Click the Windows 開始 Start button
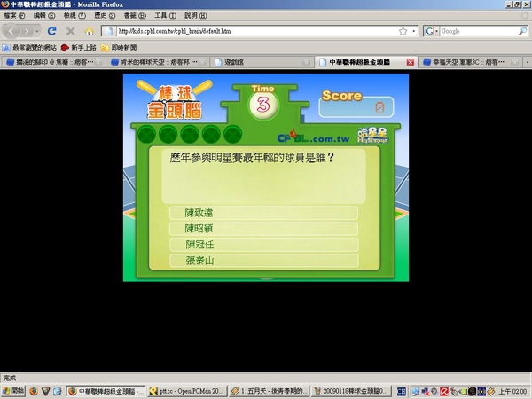Image resolution: width=532 pixels, height=399 pixels. [x=13, y=391]
